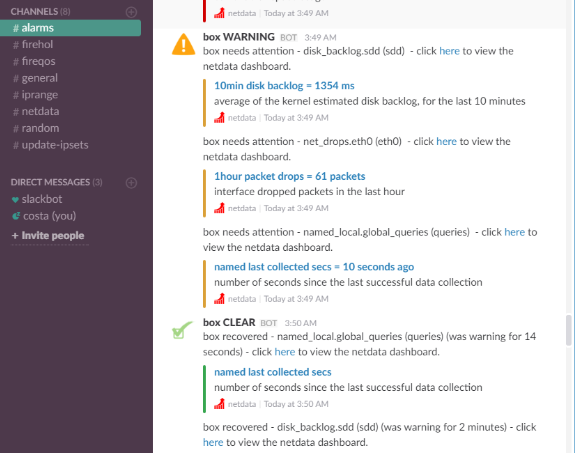Open the DIRECT MESSAGES (3) header
The image size is (575, 453).
(56, 182)
